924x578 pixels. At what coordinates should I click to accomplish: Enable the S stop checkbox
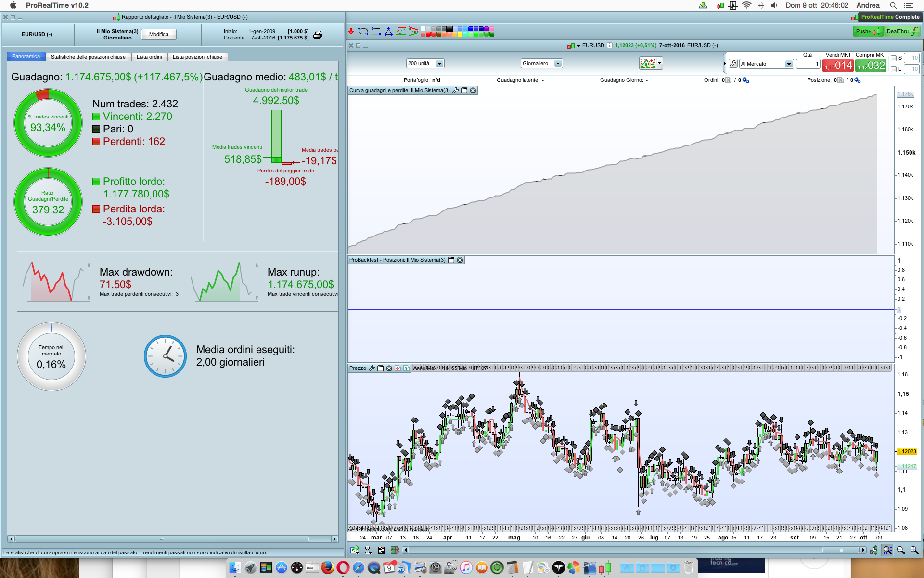point(894,58)
